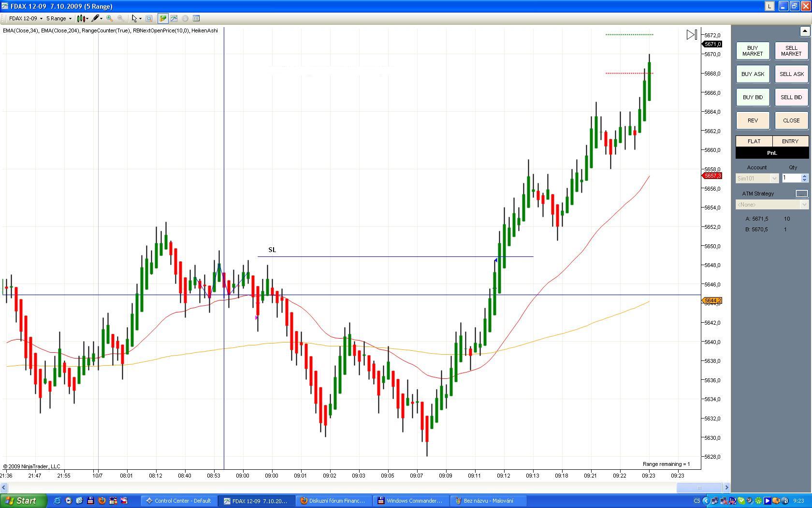The width and height of the screenshot is (812, 508).
Task: Jump to latest bar arrow on chart
Action: [x=692, y=35]
